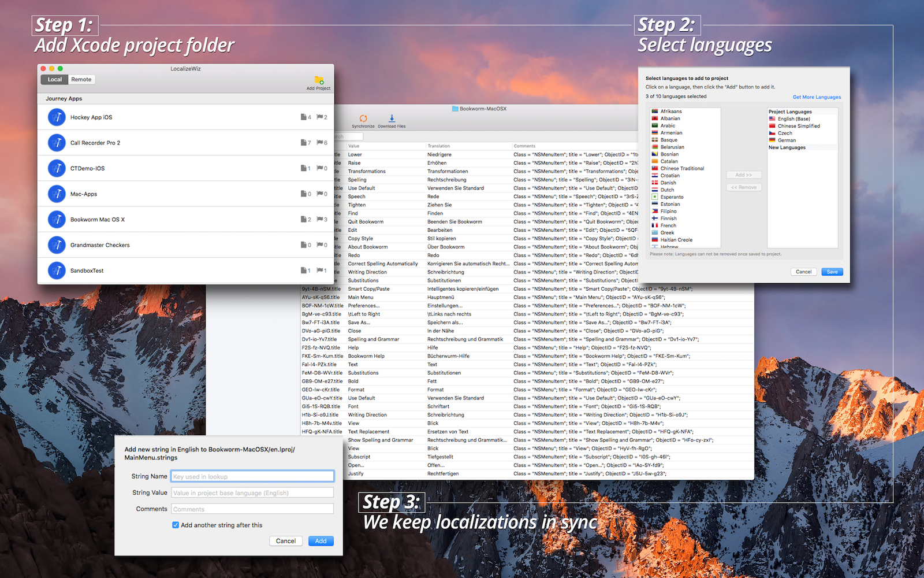Select the Call Recorder Pro 2 icon
The image size is (924, 578).
point(57,143)
